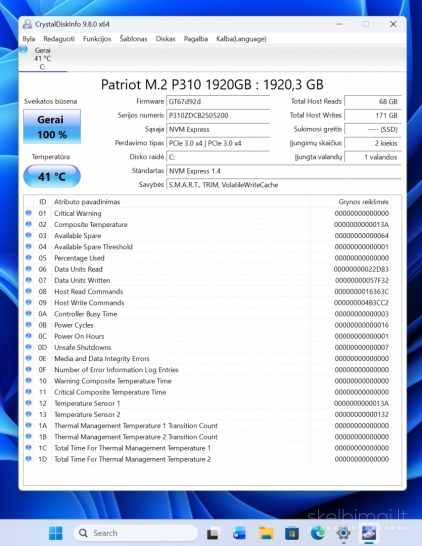Viewport: 422px width, 546px height.
Task: Click the Sąsaja field NVM Express
Action: tap(218, 129)
